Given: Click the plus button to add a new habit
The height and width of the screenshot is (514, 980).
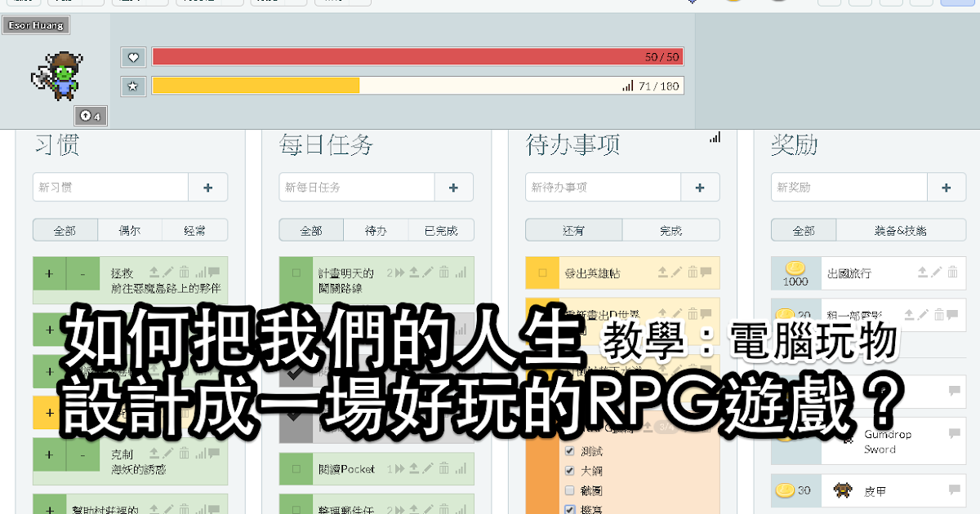Looking at the screenshot, I should click(207, 187).
